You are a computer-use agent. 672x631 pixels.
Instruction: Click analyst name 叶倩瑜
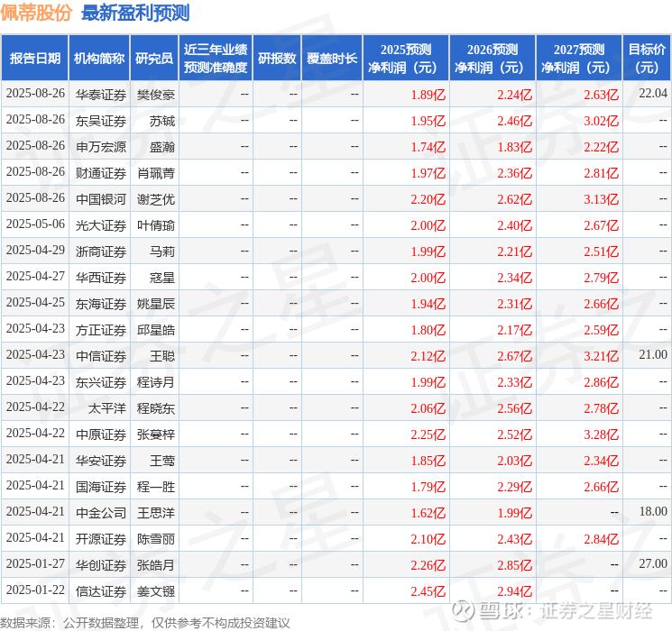click(x=156, y=225)
